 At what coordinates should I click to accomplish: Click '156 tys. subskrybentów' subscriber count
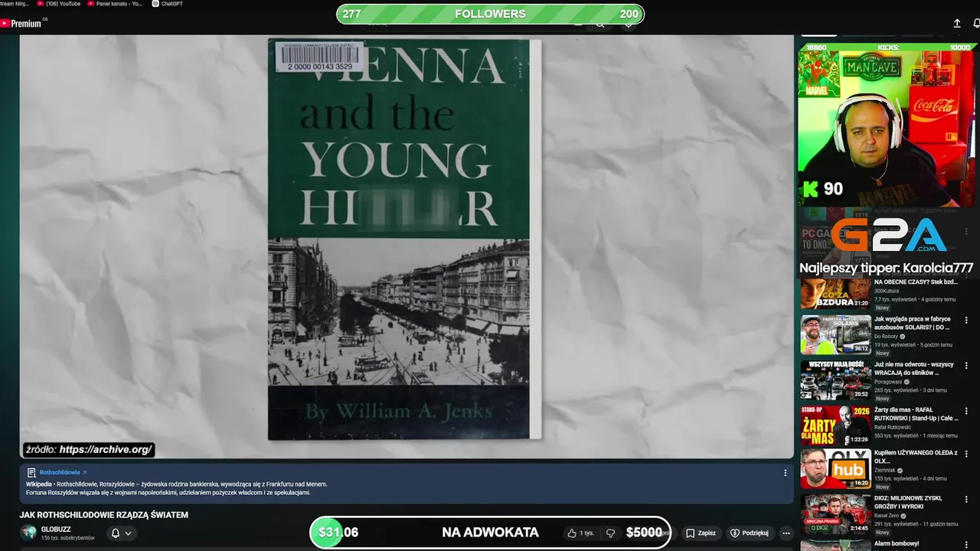(x=68, y=538)
